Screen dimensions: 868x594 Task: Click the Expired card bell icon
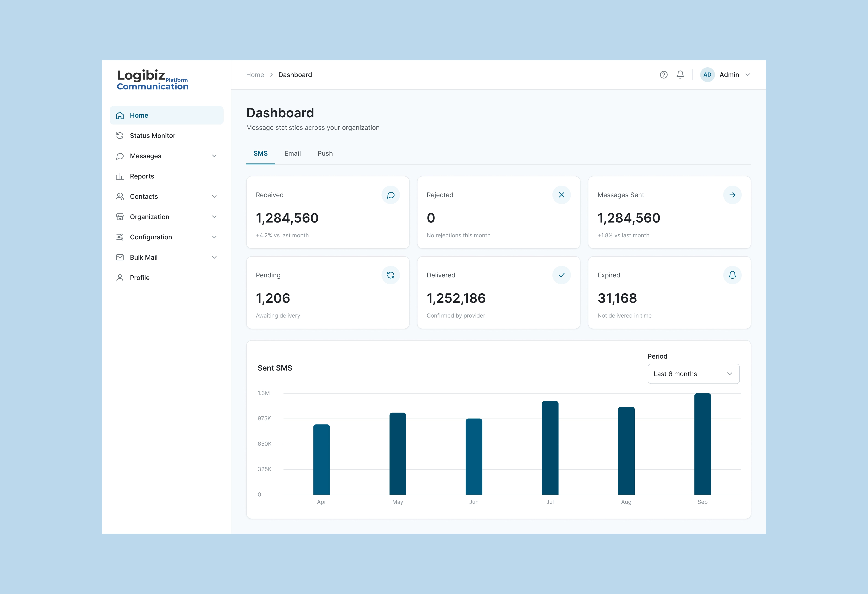(732, 275)
